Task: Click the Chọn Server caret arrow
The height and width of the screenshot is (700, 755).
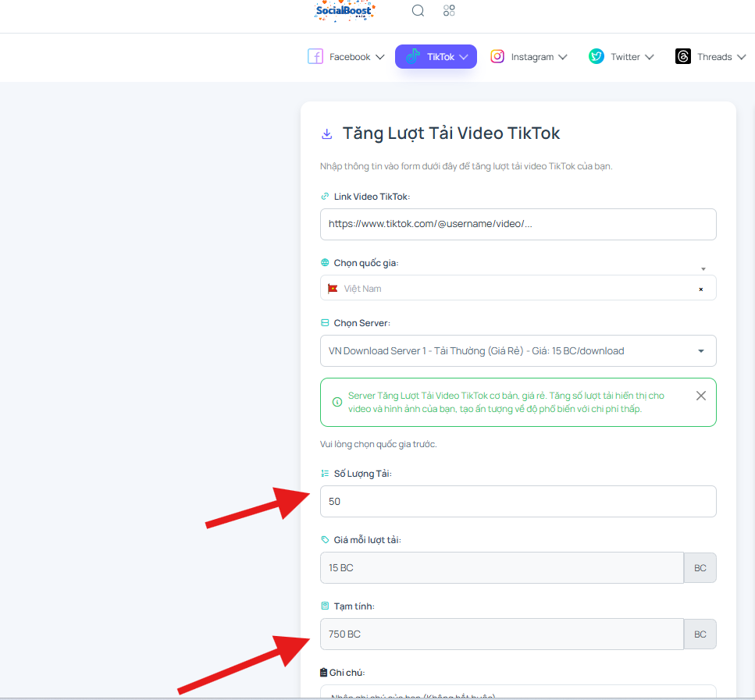Action: click(x=701, y=351)
